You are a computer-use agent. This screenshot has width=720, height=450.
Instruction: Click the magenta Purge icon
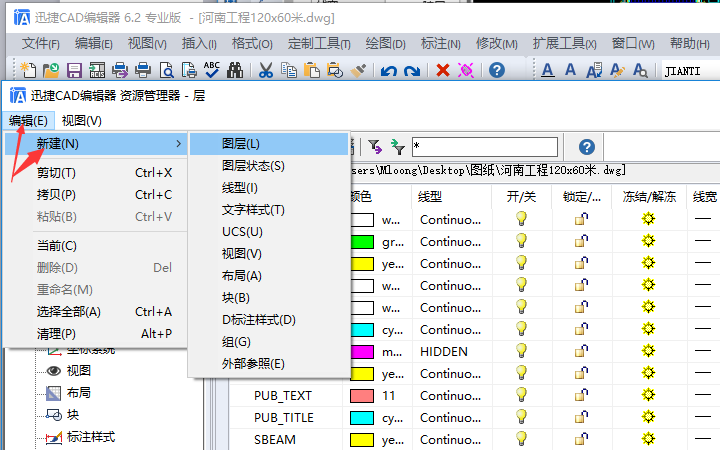(x=466, y=70)
